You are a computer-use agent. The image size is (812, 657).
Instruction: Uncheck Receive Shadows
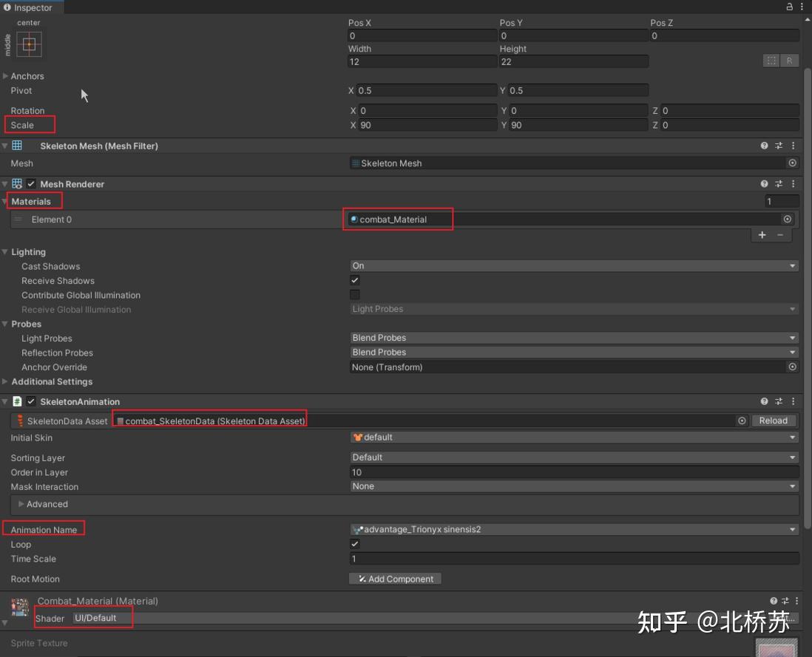click(354, 280)
